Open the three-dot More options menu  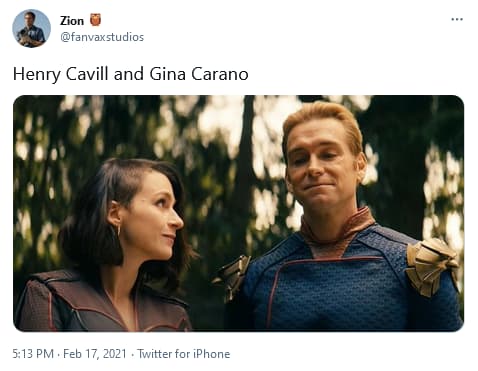(x=457, y=19)
